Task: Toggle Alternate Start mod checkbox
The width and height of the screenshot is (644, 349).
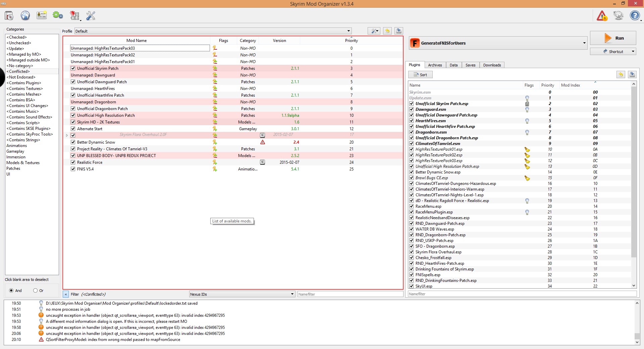Action: coord(73,129)
